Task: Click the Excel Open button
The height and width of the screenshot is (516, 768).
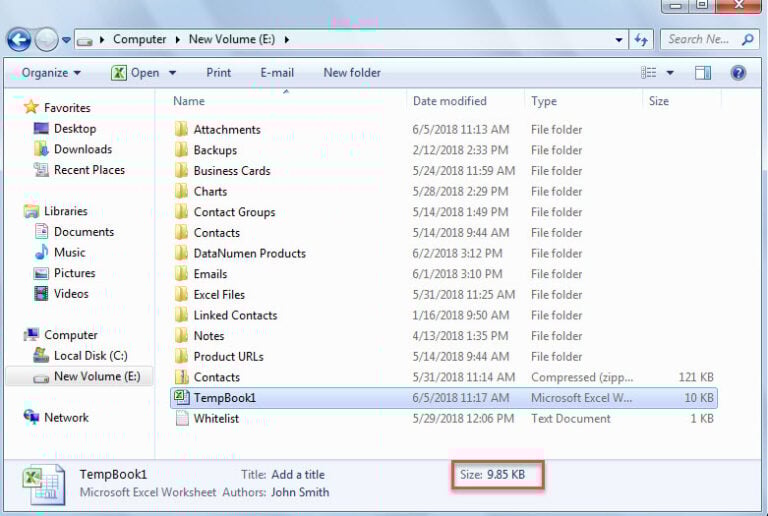Action: click(136, 73)
